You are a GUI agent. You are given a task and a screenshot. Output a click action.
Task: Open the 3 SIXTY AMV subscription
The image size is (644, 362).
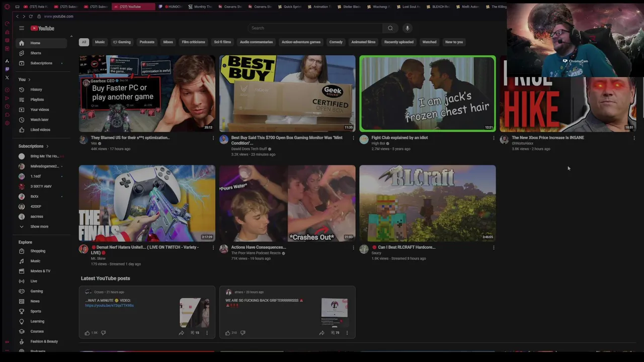click(41, 187)
